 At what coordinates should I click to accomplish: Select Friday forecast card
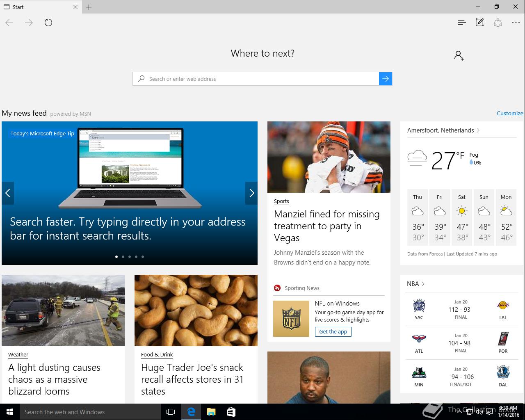click(x=440, y=217)
